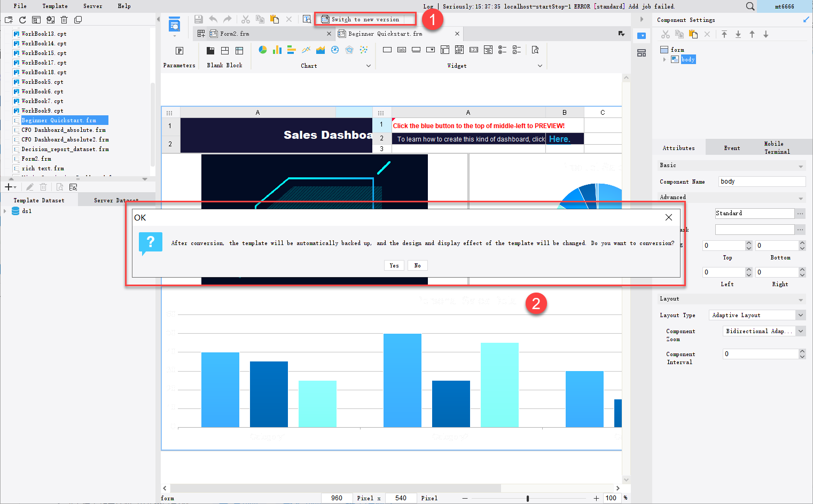The width and height of the screenshot is (813, 504).
Task: Select the label widget icon
Action: (402, 50)
